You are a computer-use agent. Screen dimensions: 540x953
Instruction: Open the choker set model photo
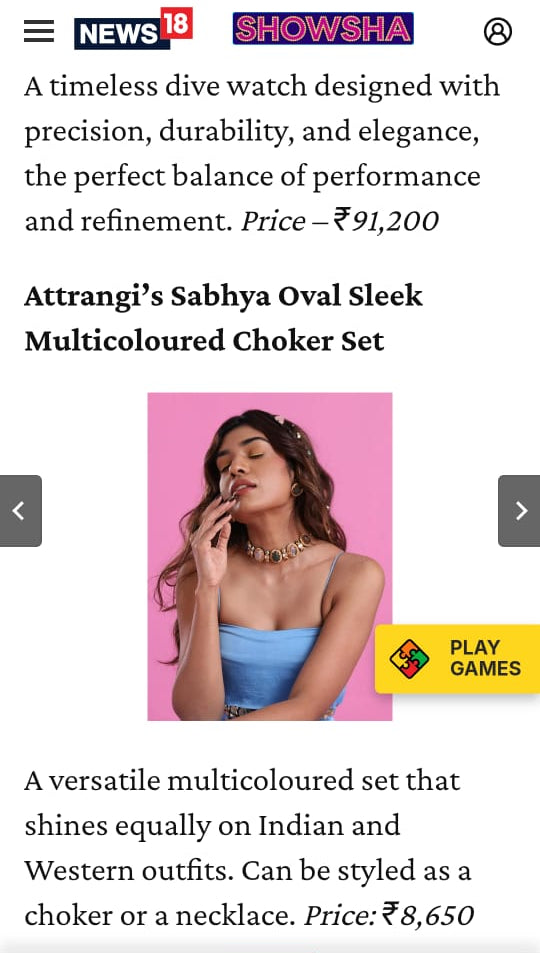pos(269,556)
